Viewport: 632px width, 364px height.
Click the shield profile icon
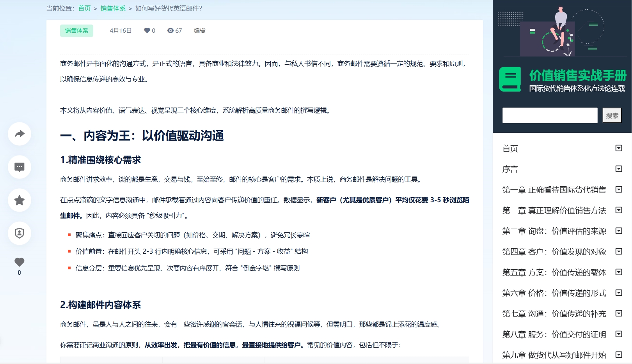point(19,233)
